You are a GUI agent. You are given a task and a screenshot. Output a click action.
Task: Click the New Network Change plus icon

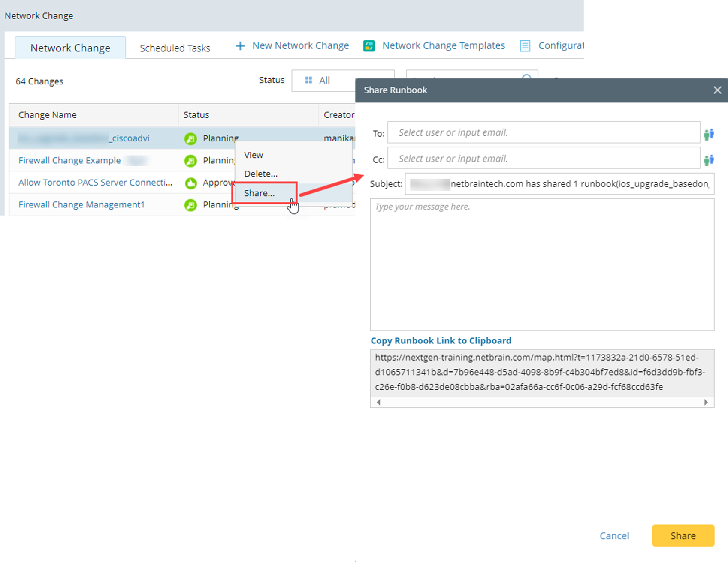[x=240, y=46]
